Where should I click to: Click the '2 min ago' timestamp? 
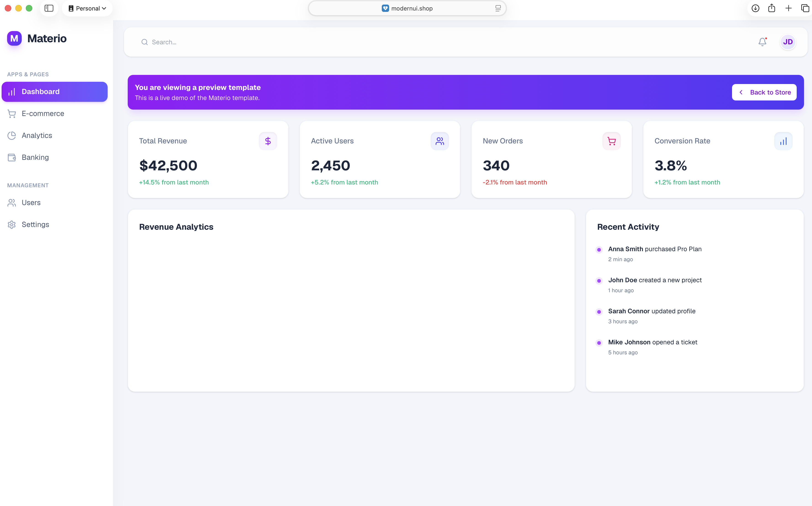click(x=621, y=259)
